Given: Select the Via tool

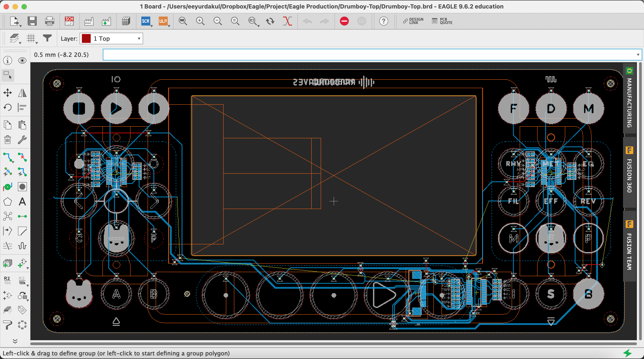Looking at the screenshot, I should click(8, 187).
